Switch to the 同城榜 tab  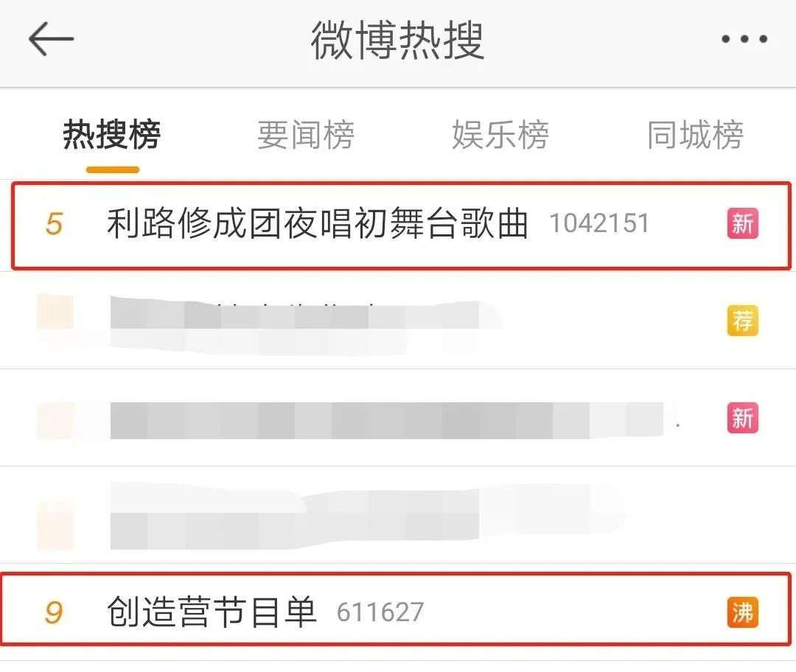(695, 135)
